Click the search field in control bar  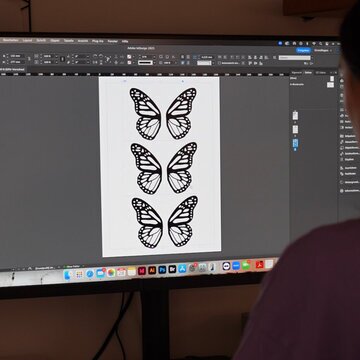pos(295,58)
